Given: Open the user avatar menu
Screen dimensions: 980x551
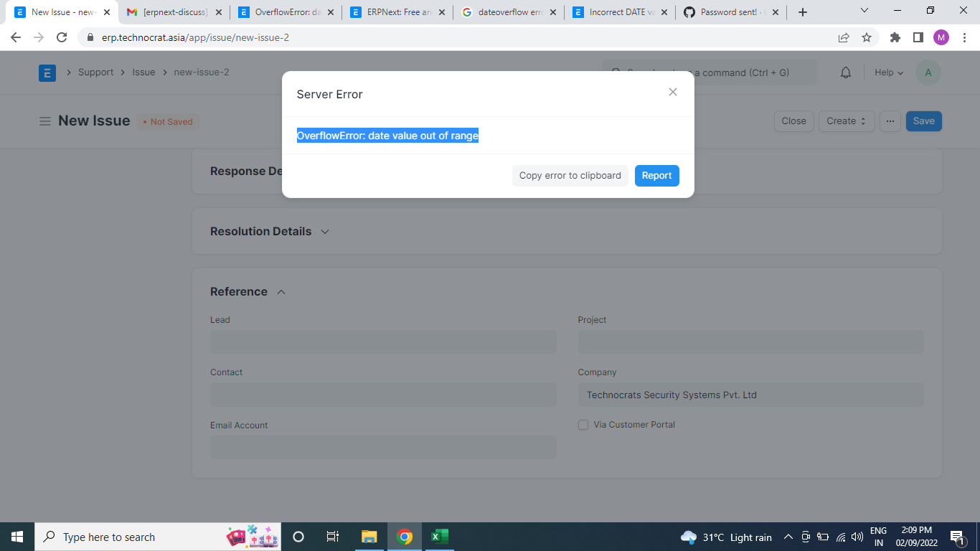Looking at the screenshot, I should (x=928, y=72).
